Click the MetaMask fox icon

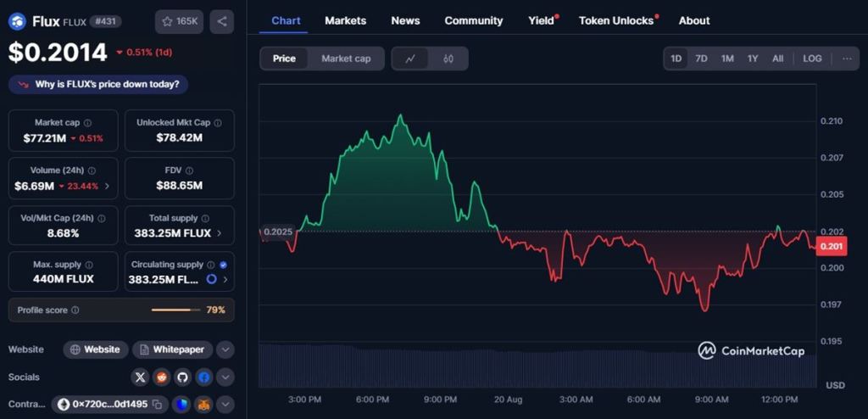tap(203, 405)
